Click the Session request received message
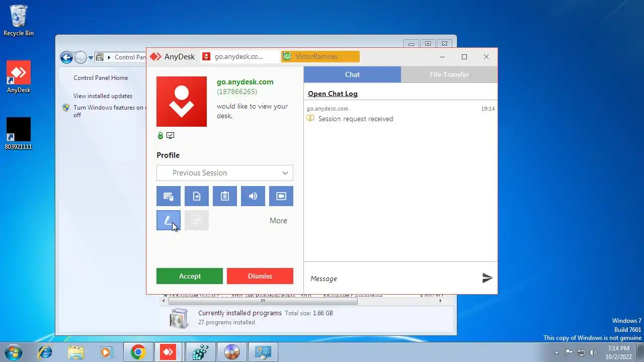The width and height of the screenshot is (644, 362). (356, 119)
